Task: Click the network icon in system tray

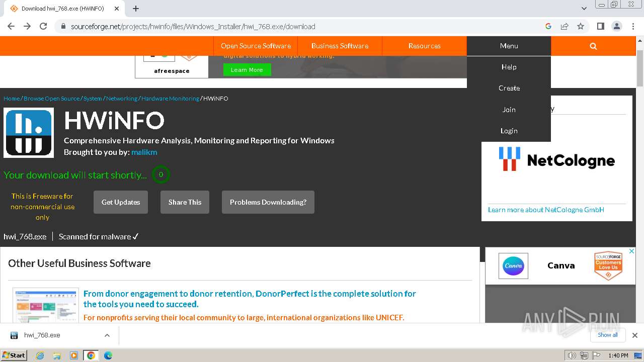Action: [x=584, y=355]
